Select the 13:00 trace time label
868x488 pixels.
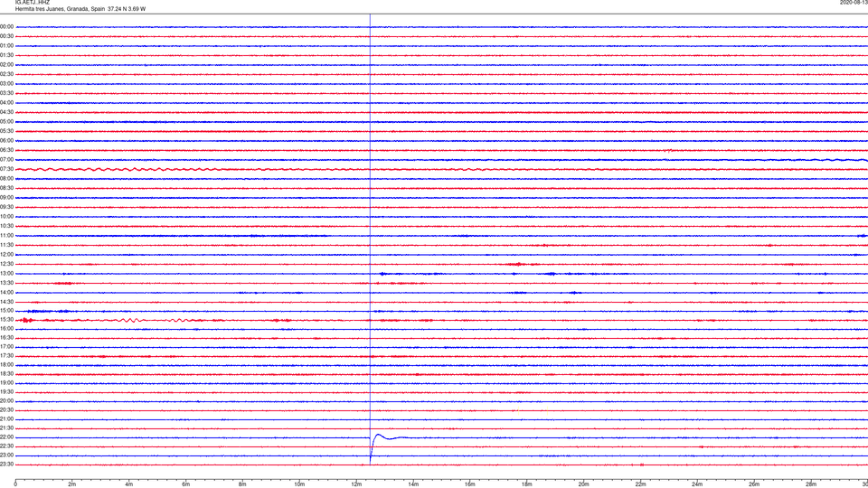click(x=6, y=274)
